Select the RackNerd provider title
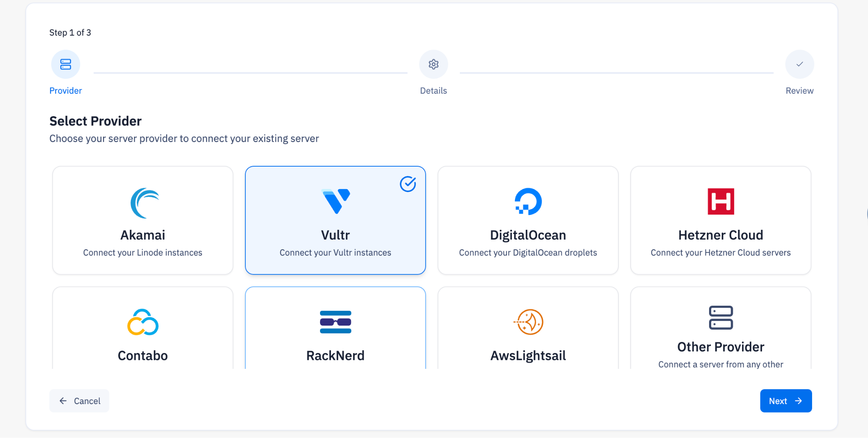 tap(336, 355)
